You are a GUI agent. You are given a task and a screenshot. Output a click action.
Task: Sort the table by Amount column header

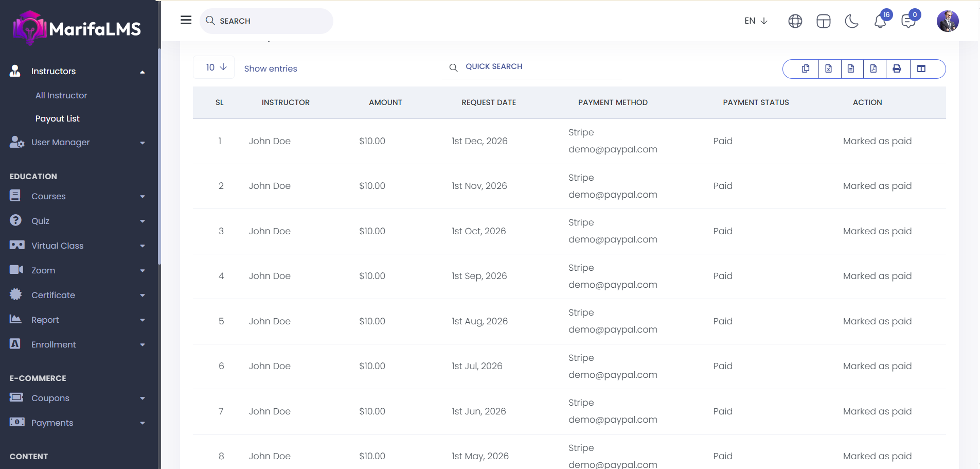coord(385,102)
